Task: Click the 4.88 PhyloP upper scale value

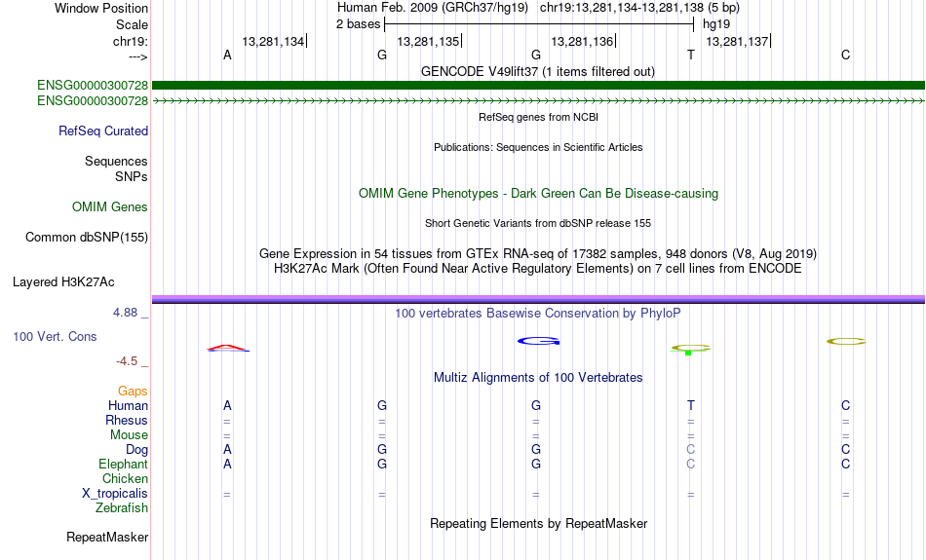Action: pyautogui.click(x=125, y=313)
